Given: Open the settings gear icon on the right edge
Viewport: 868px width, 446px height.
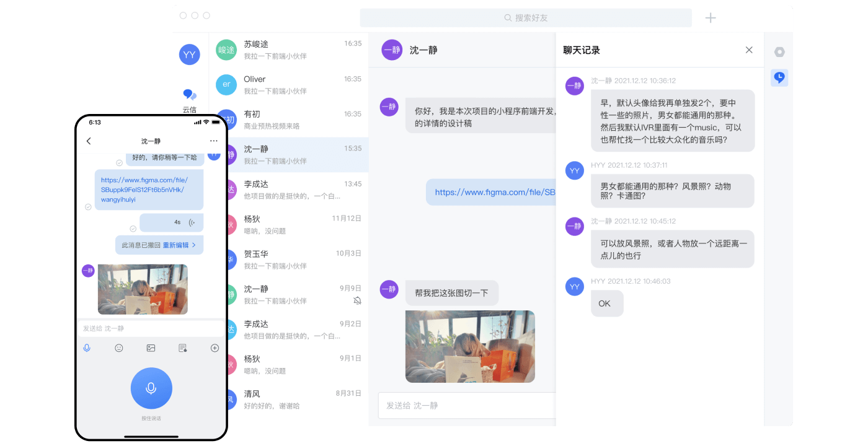Looking at the screenshot, I should tap(779, 52).
